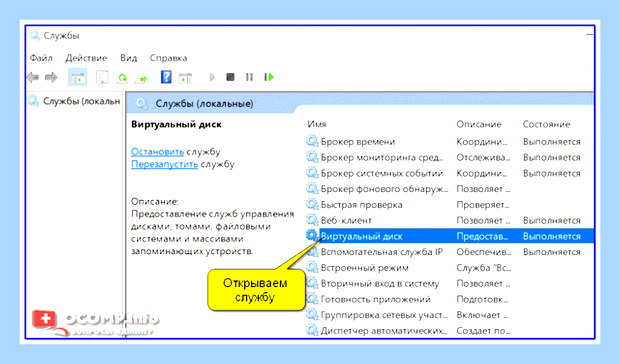Click gear icon of Брокер времени
This screenshot has width=620, height=364.
coord(312,141)
